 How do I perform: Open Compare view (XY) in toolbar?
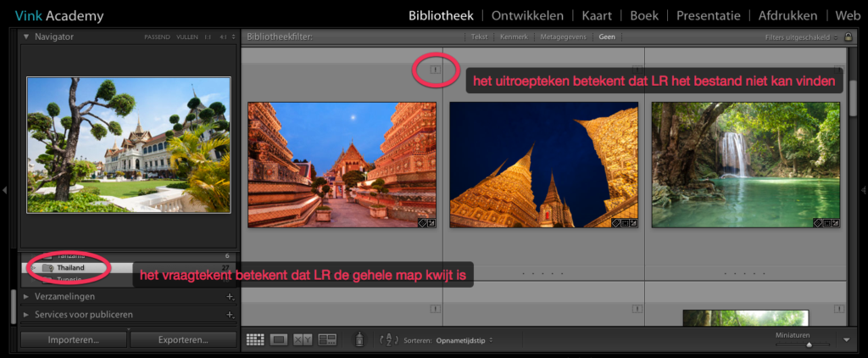(x=303, y=339)
